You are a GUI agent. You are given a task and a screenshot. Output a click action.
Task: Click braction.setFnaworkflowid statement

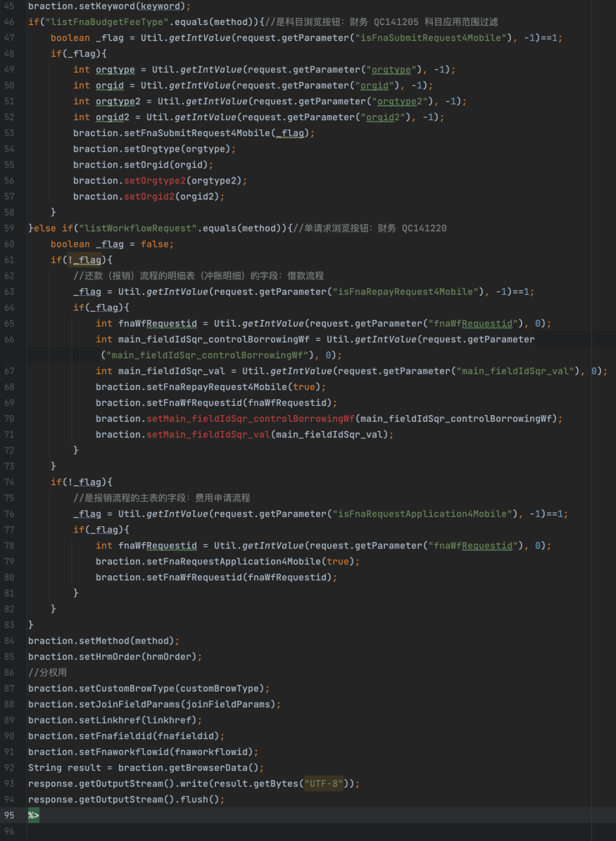coord(143,752)
